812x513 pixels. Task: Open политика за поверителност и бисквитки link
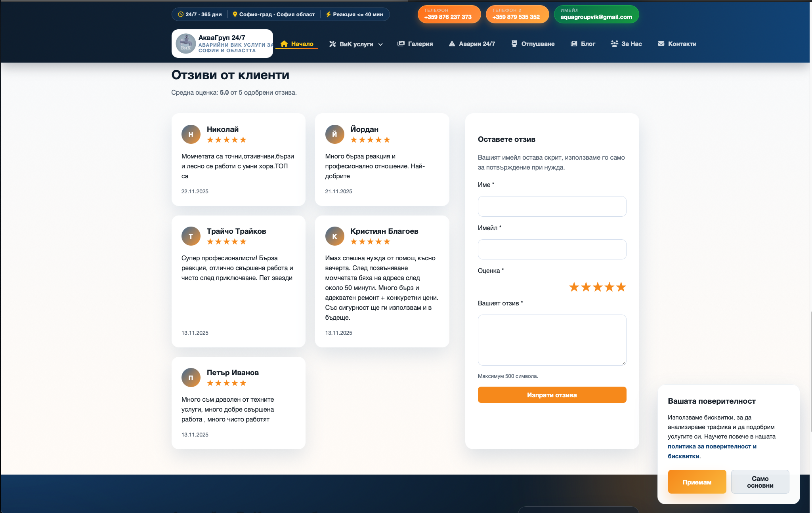click(712, 446)
